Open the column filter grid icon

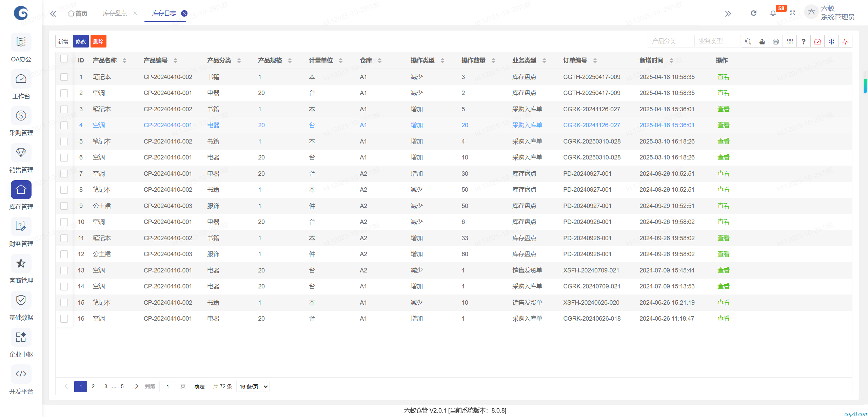tap(790, 41)
